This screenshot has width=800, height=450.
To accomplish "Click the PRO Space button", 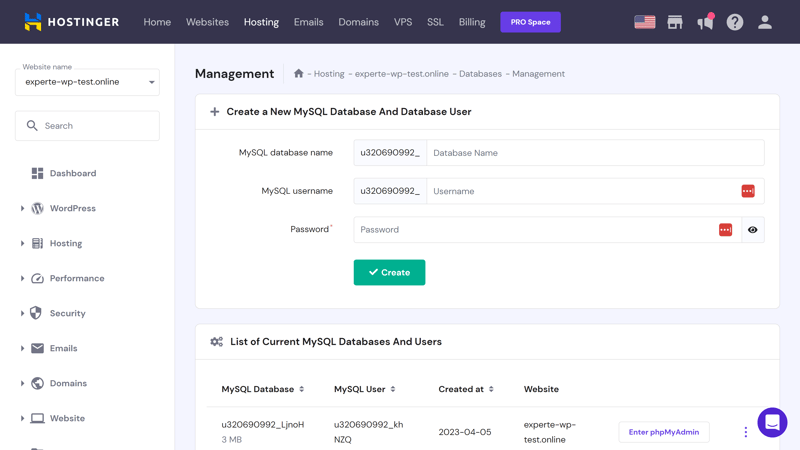I will tap(531, 22).
